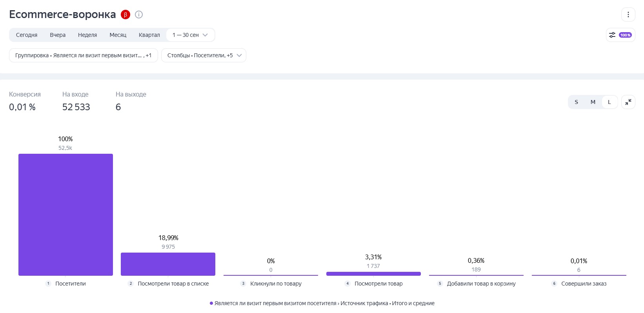Switch to the Квартал period
The image size is (644, 313).
149,35
